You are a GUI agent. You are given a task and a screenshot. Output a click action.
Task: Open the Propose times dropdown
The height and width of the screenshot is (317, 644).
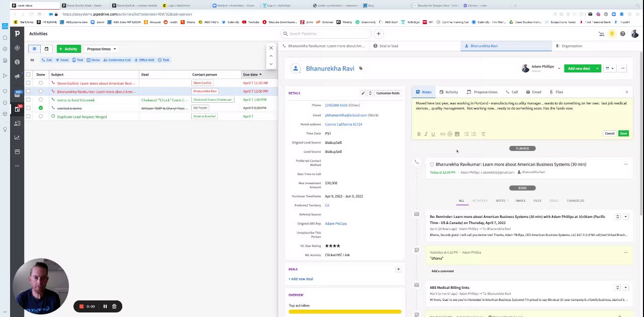(x=101, y=49)
